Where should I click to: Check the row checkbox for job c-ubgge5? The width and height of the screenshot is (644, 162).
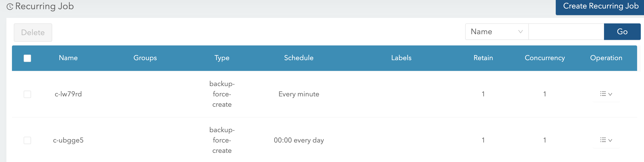[27, 140]
